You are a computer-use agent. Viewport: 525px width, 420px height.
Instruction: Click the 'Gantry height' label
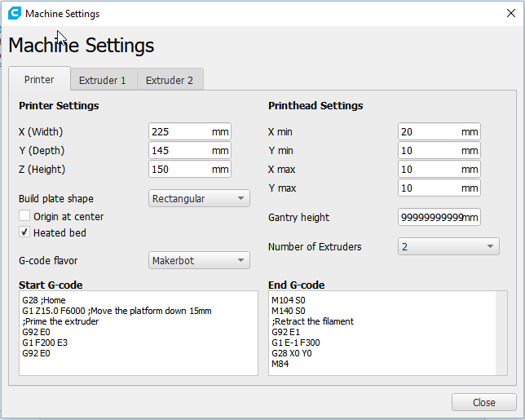pyautogui.click(x=299, y=218)
